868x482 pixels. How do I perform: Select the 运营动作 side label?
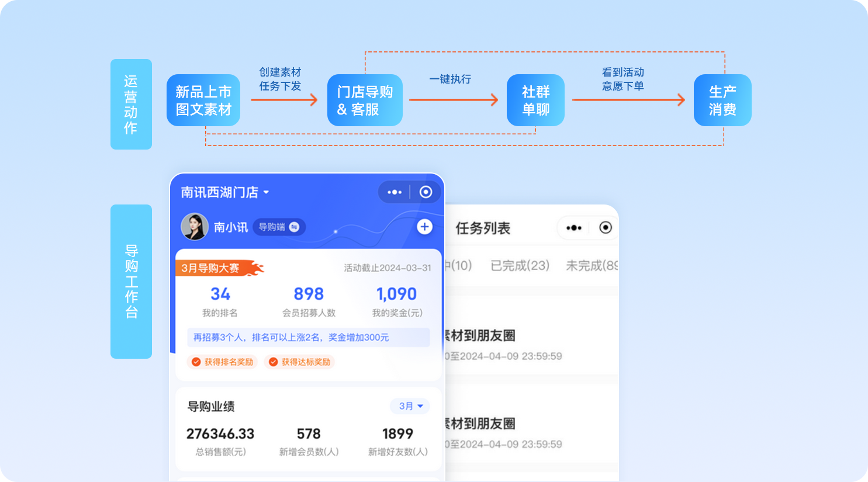point(131,104)
